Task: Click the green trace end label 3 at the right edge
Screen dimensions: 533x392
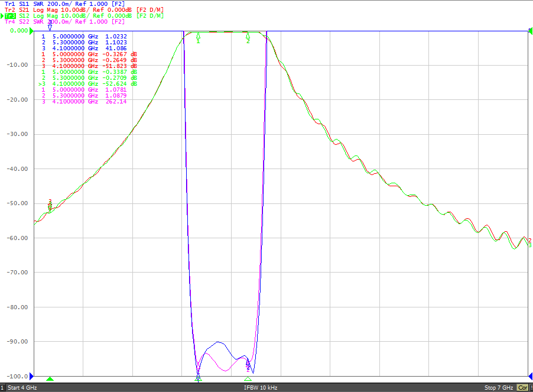Action: coord(530,245)
